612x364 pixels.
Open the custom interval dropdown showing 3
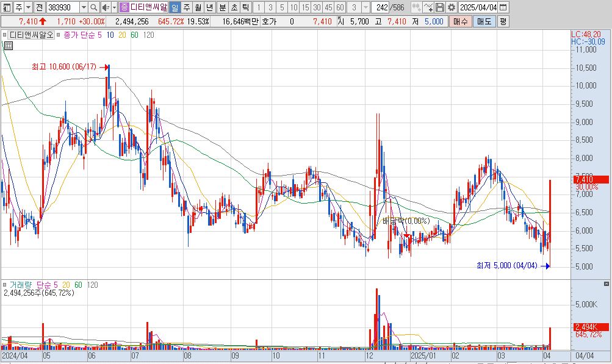(x=365, y=7)
